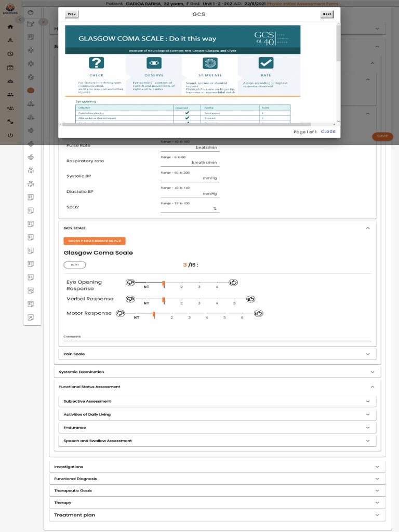
Task: Collapse the GCS Scale section
Action: click(x=368, y=228)
